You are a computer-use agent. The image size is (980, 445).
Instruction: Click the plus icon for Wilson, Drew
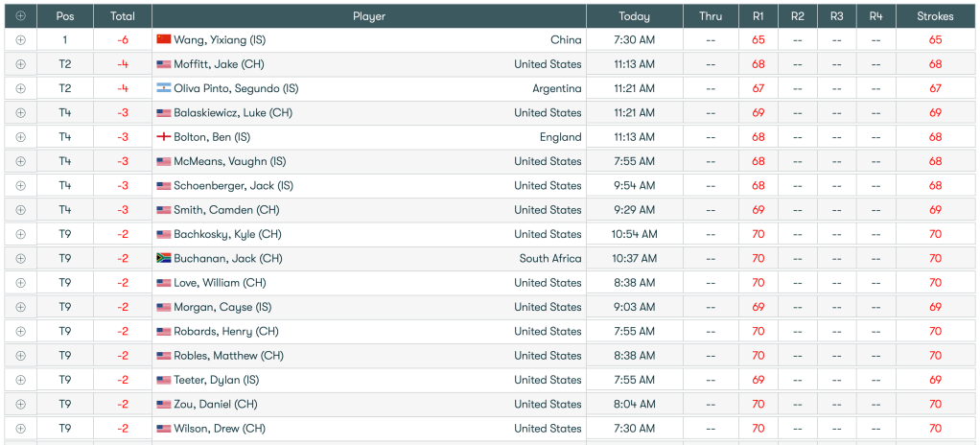coord(20,429)
